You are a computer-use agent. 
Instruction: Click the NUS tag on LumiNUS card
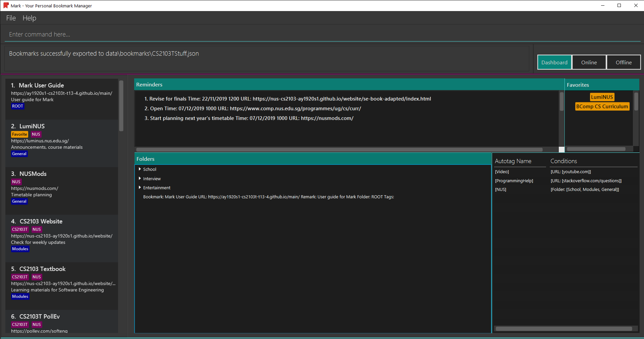(36, 134)
